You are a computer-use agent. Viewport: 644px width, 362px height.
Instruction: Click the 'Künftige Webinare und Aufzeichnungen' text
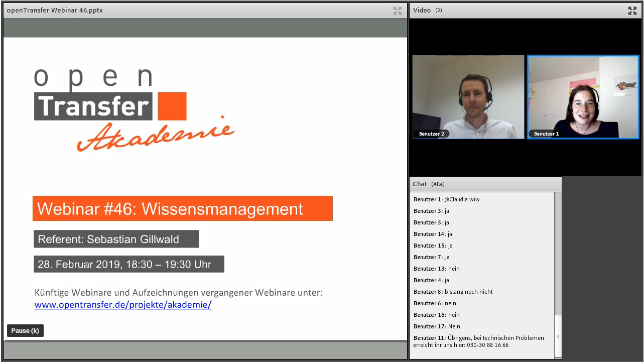(x=179, y=292)
